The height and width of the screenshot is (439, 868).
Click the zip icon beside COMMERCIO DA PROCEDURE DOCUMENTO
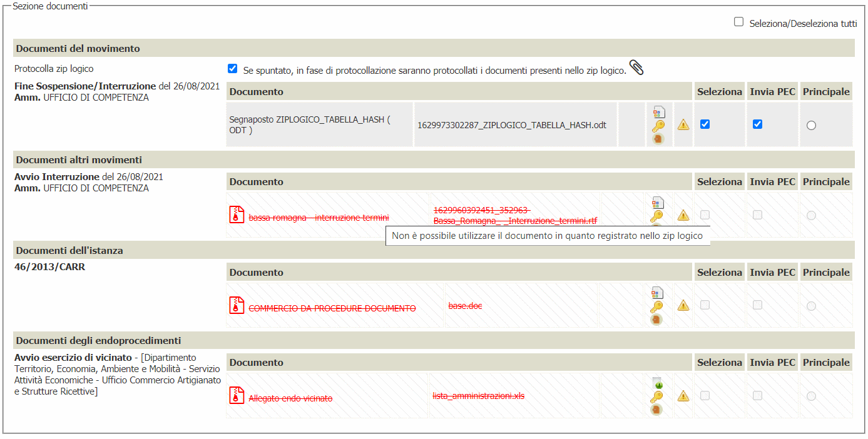click(x=237, y=305)
